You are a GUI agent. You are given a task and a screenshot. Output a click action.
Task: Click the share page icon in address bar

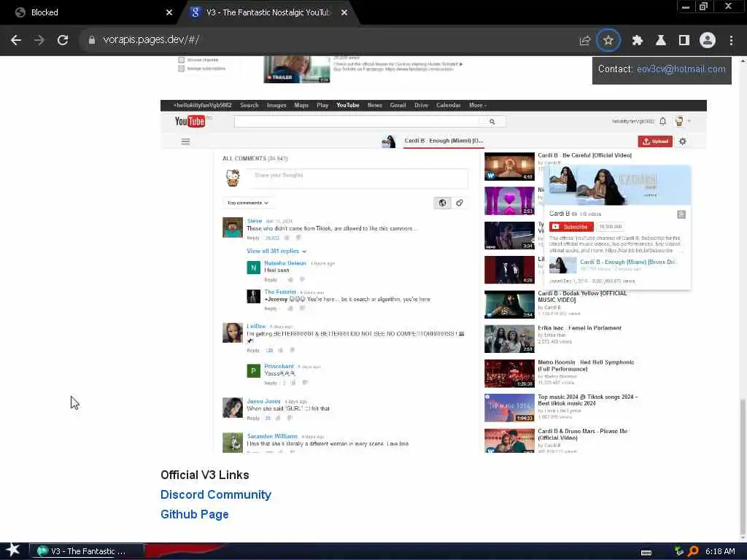pyautogui.click(x=584, y=41)
